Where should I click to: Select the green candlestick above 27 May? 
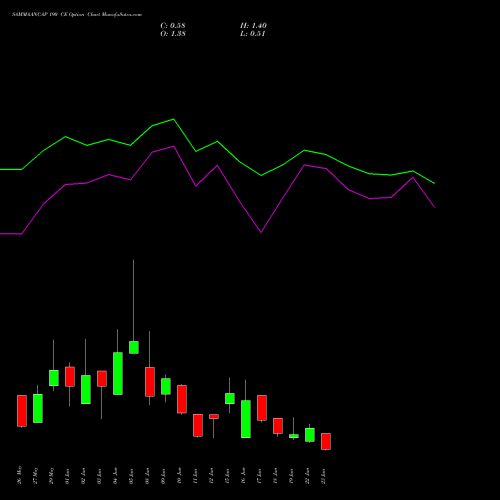[38, 408]
